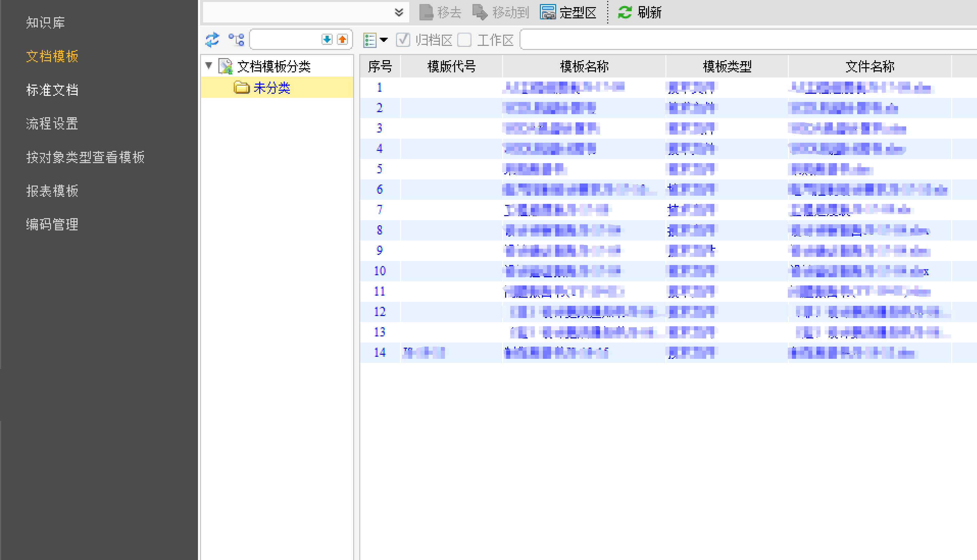Screen dimensions: 977x560
Task: Open the list view options dropdown arrow
Action: pos(384,40)
